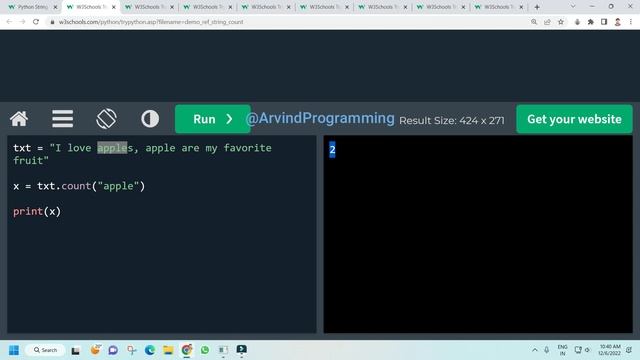Image resolution: width=640 pixels, height=360 pixels.
Task: Open the Chrome profile avatar
Action: click(x=618, y=22)
